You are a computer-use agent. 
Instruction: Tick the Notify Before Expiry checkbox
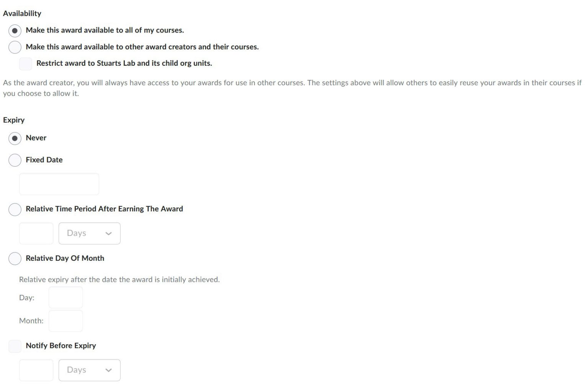click(x=15, y=346)
